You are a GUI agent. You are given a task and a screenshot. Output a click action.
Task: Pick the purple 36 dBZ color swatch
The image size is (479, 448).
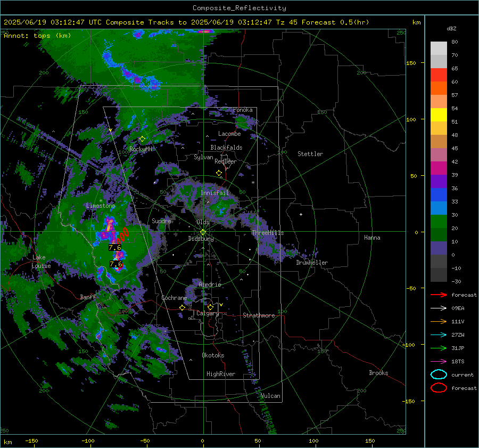pos(439,182)
